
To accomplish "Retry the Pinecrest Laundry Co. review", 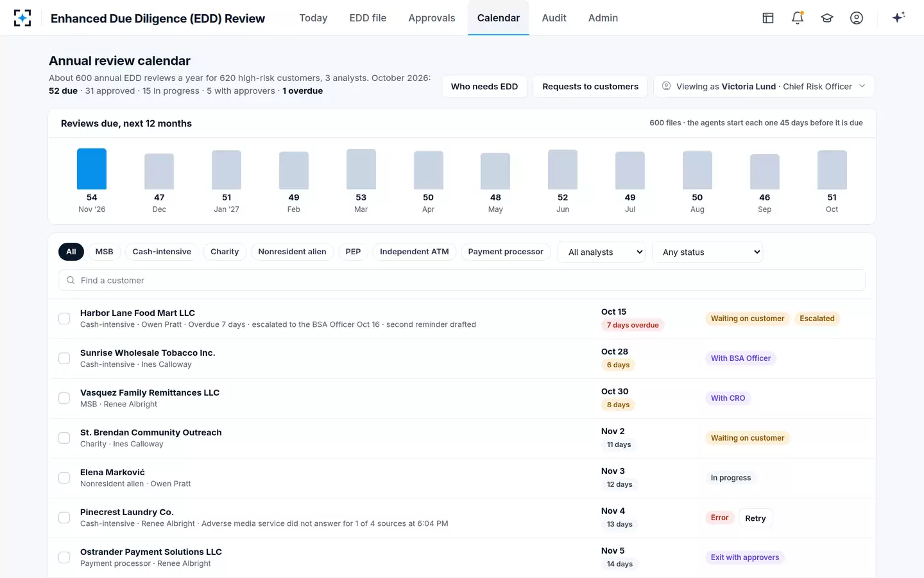I will tap(755, 518).
